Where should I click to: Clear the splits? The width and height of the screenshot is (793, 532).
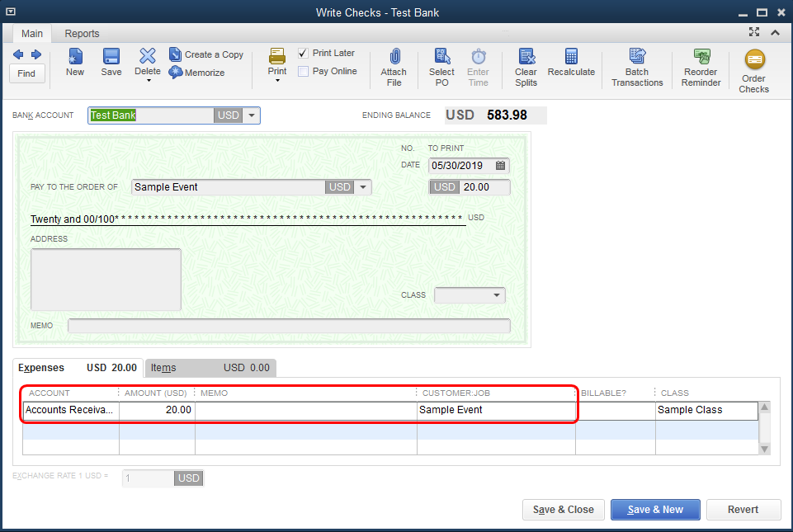526,68
